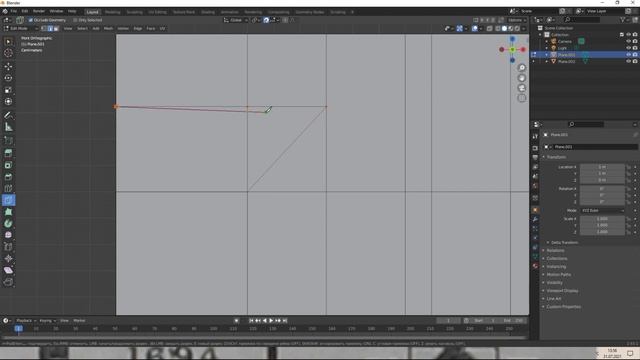640x360 pixels.
Task: Click the Scale X value field
Action: [602, 219]
